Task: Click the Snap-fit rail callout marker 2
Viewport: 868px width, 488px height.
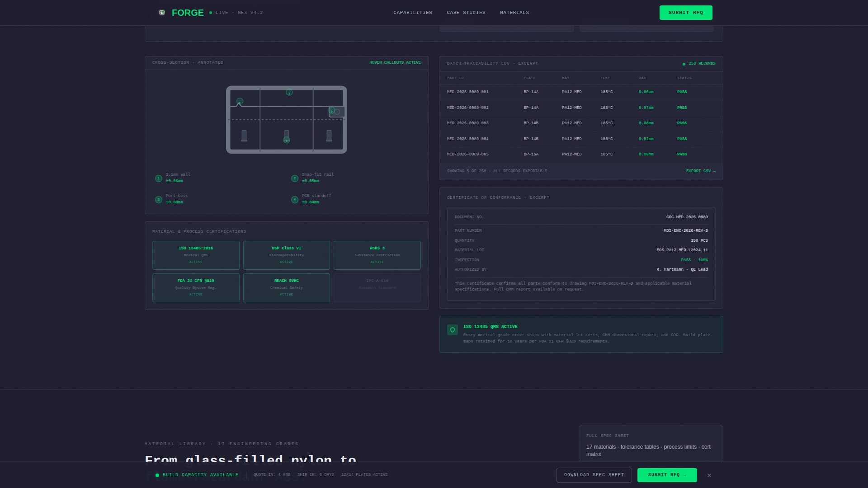Action: coord(289,92)
